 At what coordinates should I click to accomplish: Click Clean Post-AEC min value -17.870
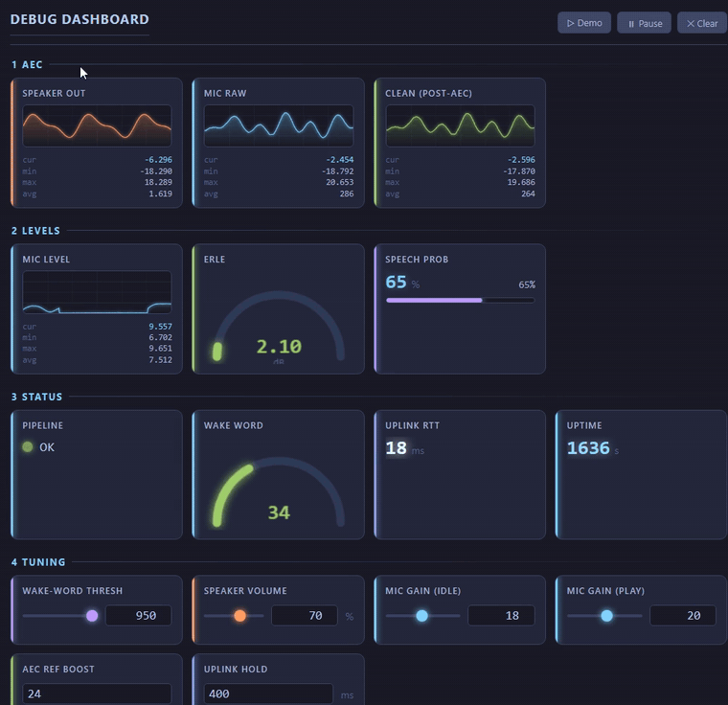tap(519, 171)
